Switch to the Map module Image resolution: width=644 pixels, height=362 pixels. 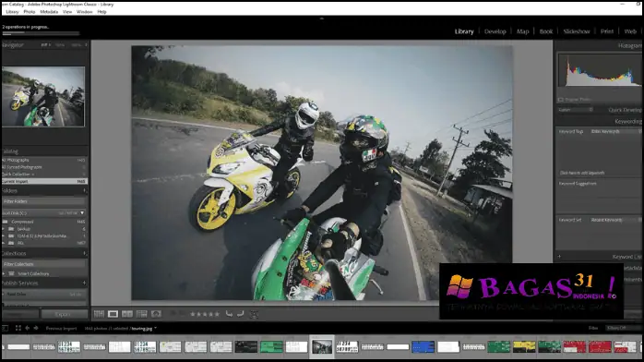(522, 31)
